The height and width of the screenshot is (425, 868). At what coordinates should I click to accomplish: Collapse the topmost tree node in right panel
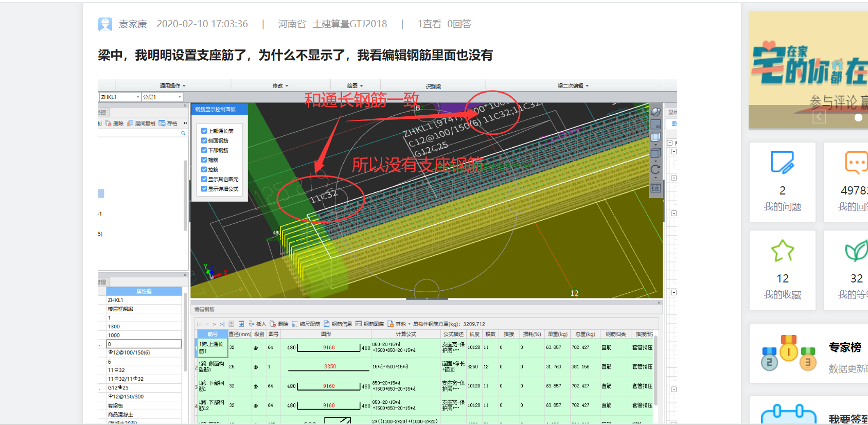(669, 143)
